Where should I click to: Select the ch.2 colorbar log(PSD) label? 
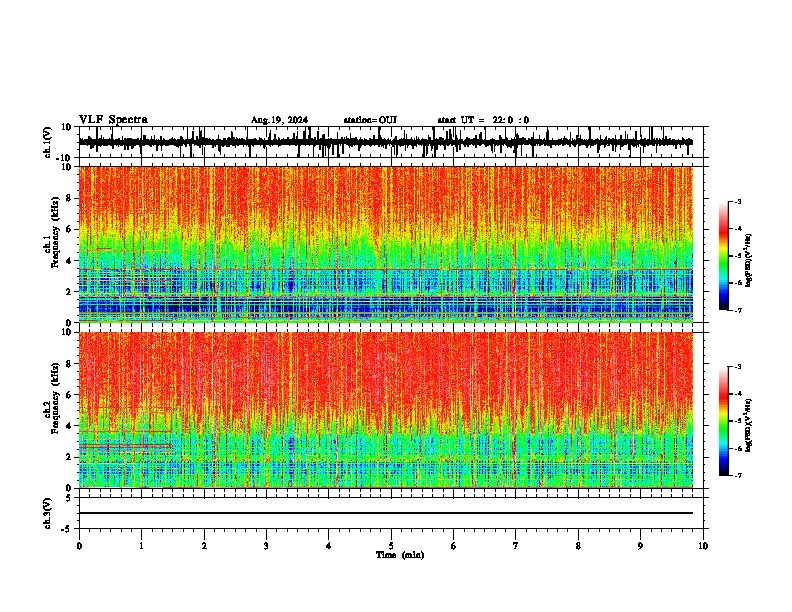pyautogui.click(x=748, y=426)
